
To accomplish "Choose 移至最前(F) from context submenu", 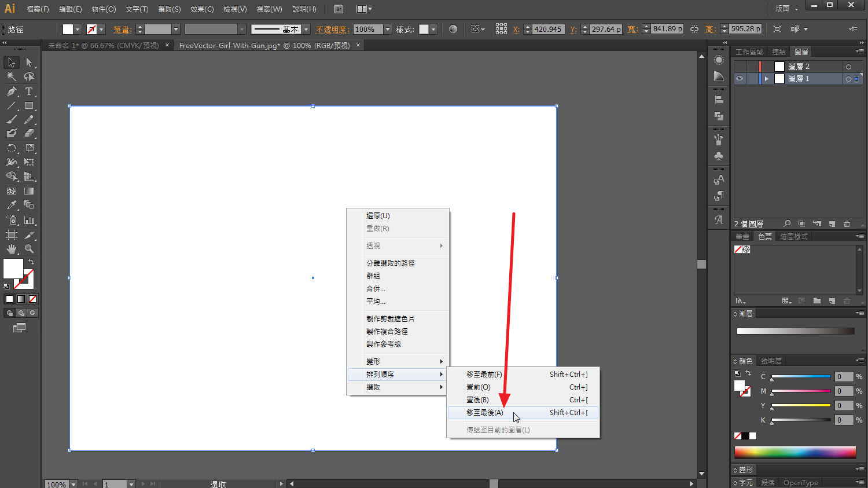I will tap(523, 375).
